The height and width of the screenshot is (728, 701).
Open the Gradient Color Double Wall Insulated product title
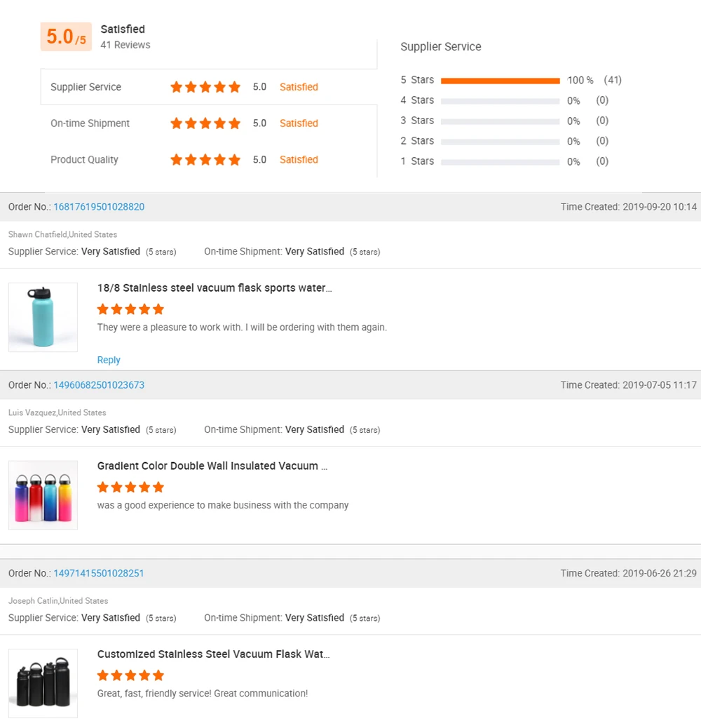(x=212, y=466)
